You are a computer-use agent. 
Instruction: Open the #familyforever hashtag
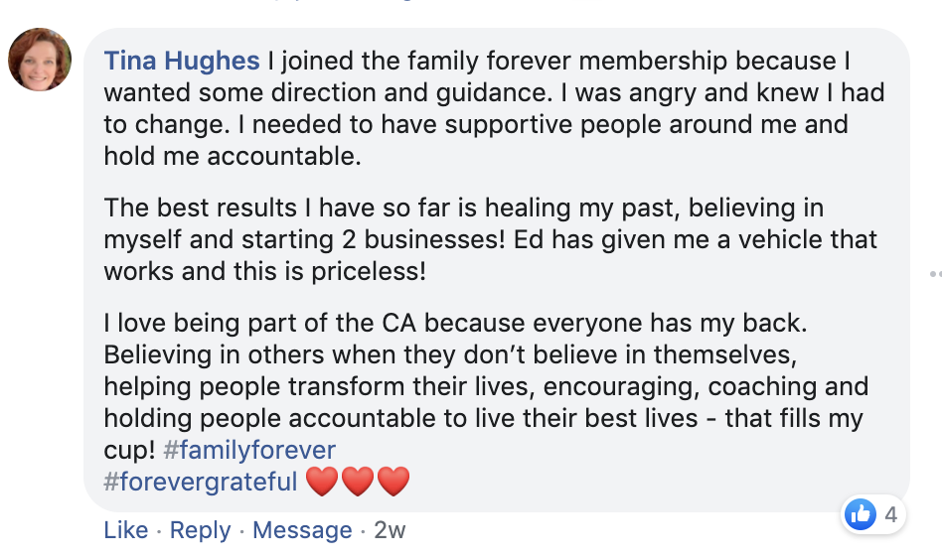coord(249,450)
